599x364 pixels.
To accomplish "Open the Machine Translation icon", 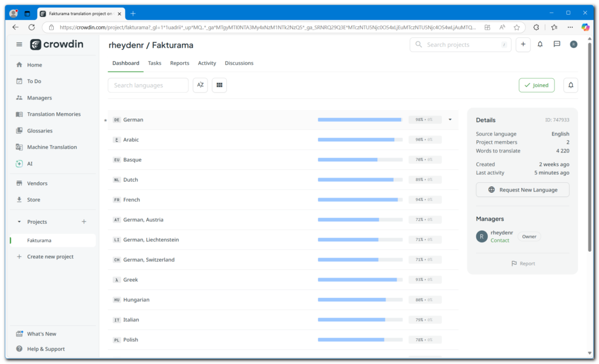I will (19, 147).
